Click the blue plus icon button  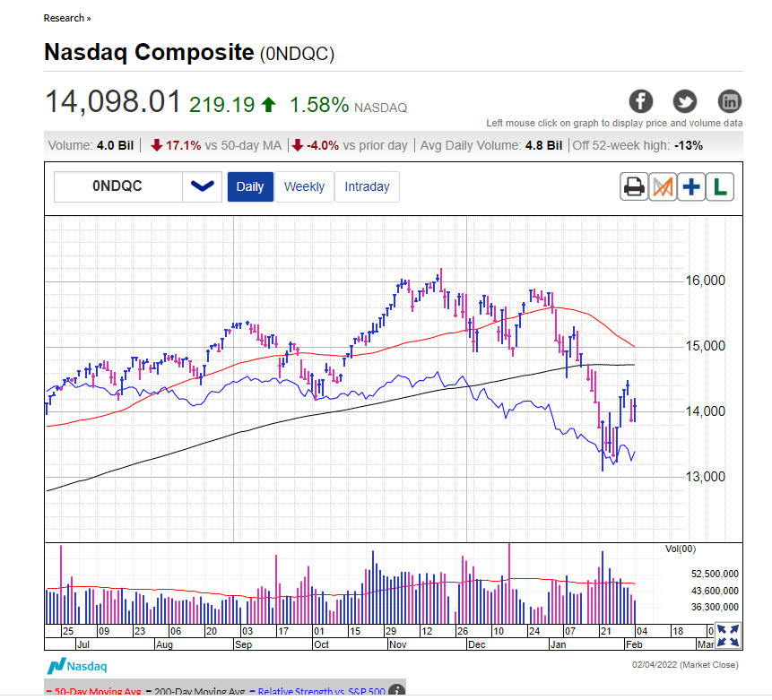[691, 187]
